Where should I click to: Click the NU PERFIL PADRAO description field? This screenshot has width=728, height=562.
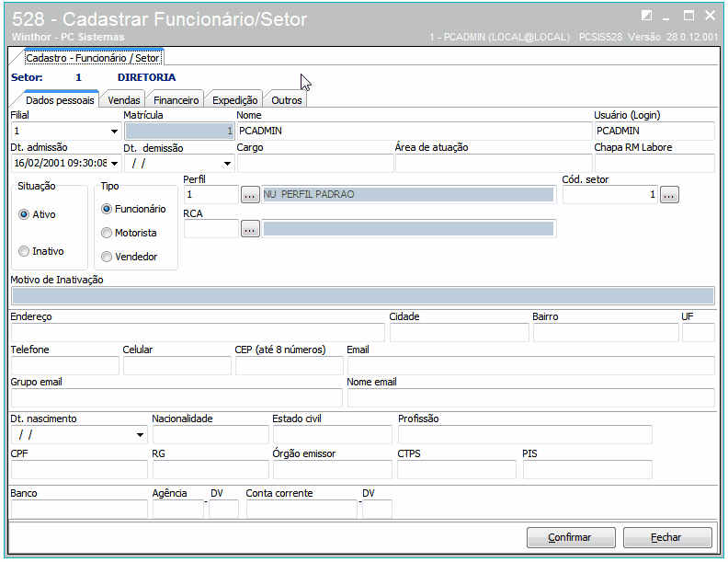(408, 195)
